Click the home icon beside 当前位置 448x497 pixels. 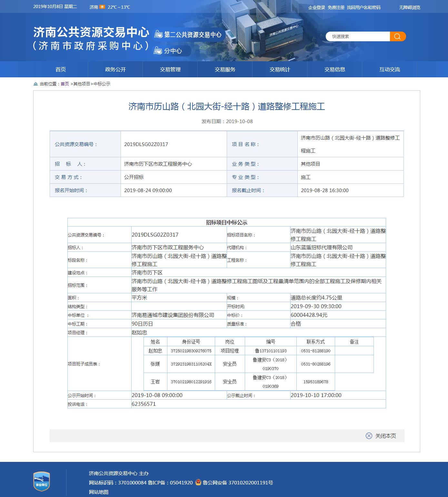pos(35,84)
